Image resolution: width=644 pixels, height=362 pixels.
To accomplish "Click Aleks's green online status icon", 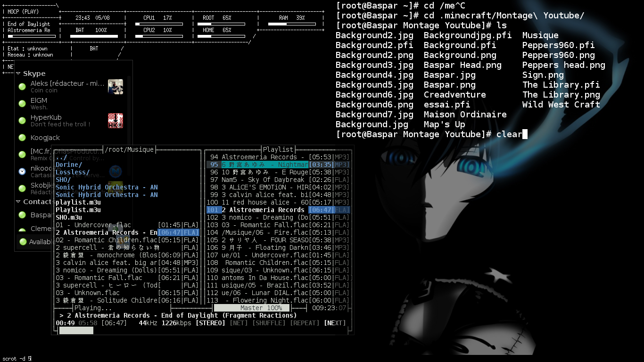I will 22,87.
